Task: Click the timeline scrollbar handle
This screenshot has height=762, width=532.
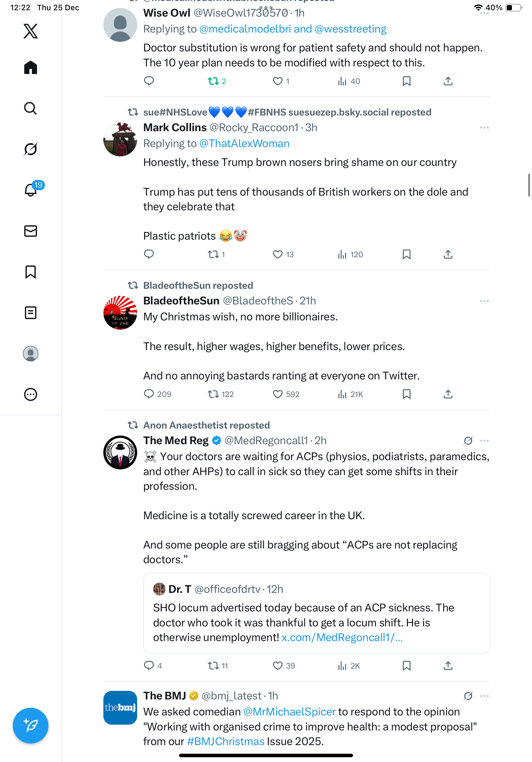Action: click(x=529, y=185)
